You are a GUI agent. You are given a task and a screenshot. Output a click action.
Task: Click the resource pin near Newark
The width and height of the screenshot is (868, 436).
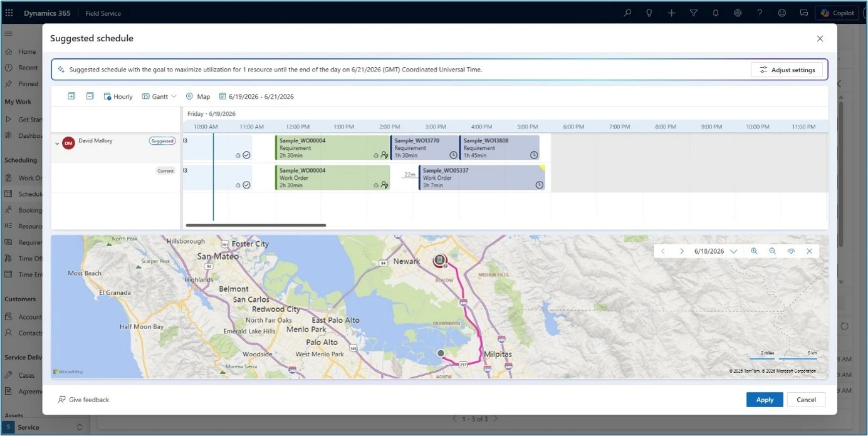coord(440,261)
